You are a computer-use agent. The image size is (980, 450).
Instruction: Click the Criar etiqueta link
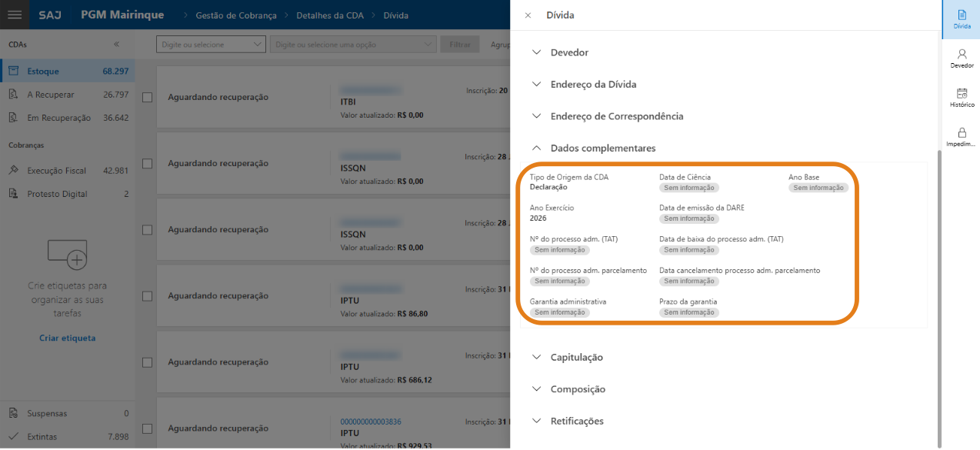[x=67, y=338]
